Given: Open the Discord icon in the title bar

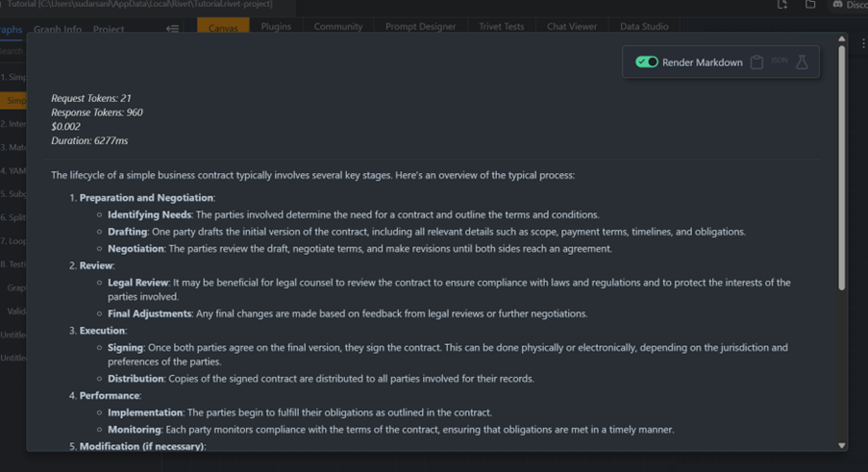Looking at the screenshot, I should coord(837,5).
